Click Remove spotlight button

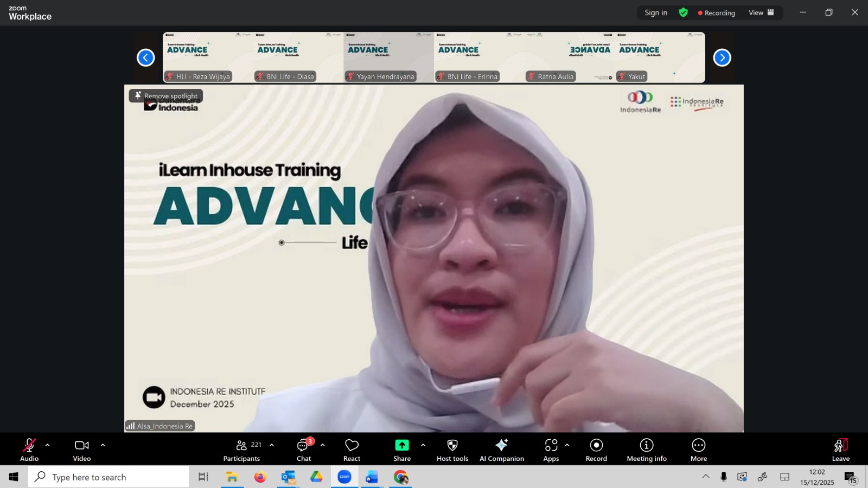pyautogui.click(x=166, y=96)
